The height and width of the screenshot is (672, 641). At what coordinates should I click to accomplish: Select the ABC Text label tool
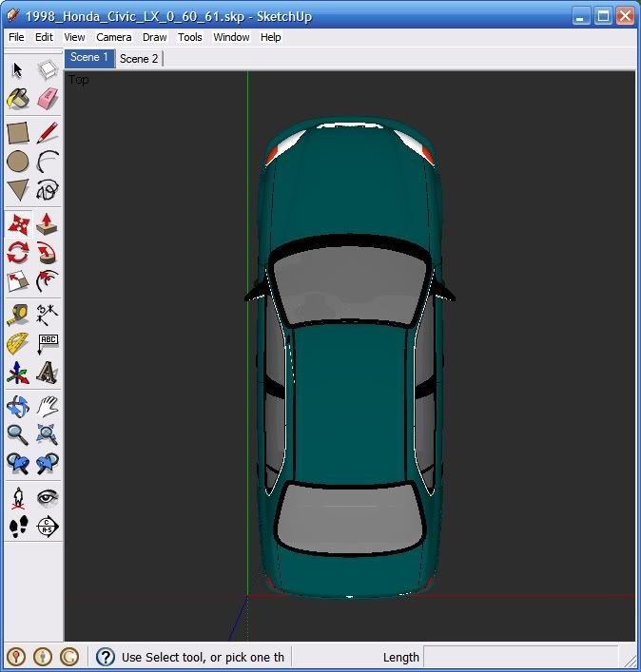tap(48, 344)
